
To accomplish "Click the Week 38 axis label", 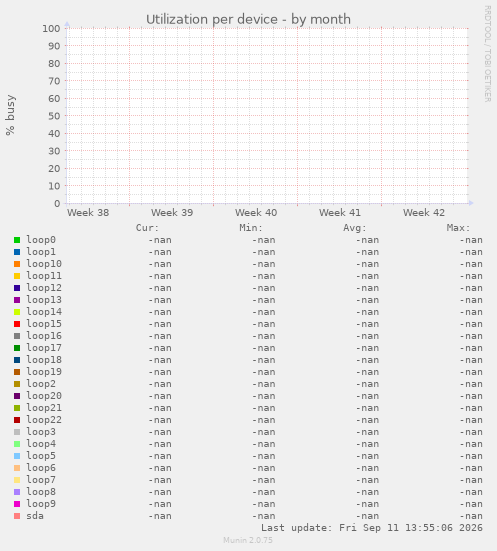I will pos(88,213).
